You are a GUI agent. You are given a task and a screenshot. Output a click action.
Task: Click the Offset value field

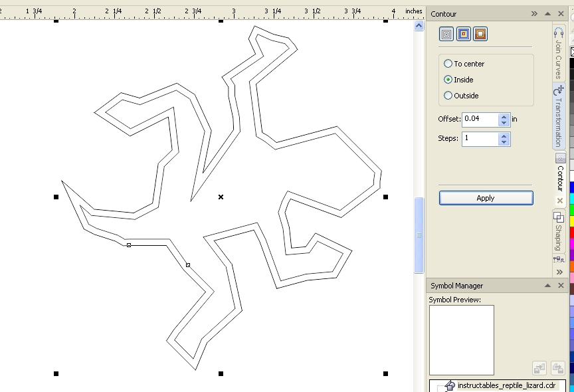(480, 120)
